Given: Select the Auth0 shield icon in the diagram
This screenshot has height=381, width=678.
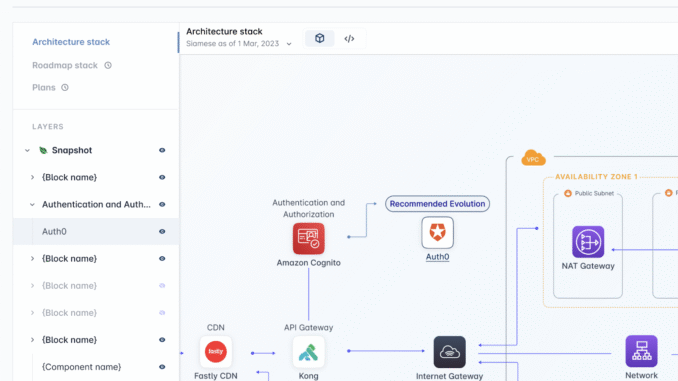Looking at the screenshot, I should pyautogui.click(x=437, y=233).
